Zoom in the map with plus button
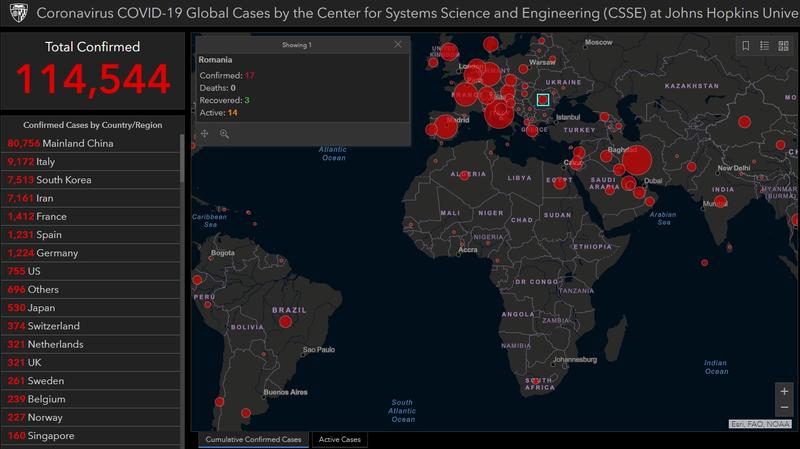 click(x=784, y=392)
